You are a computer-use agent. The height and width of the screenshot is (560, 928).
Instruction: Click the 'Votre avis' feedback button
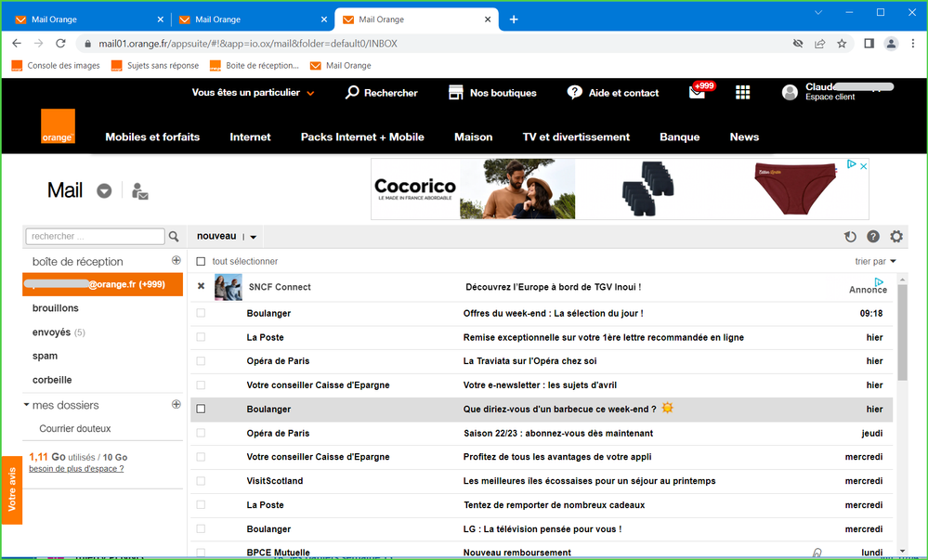coord(12,489)
